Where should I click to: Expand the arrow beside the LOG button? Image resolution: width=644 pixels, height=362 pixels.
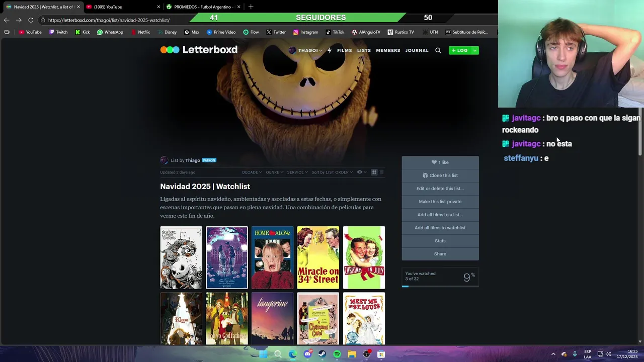pyautogui.click(x=474, y=50)
